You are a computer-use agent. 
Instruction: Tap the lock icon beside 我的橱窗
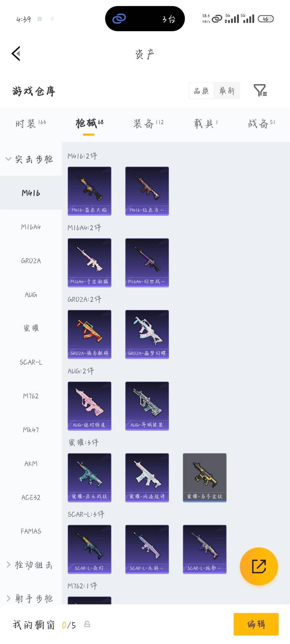click(87, 624)
